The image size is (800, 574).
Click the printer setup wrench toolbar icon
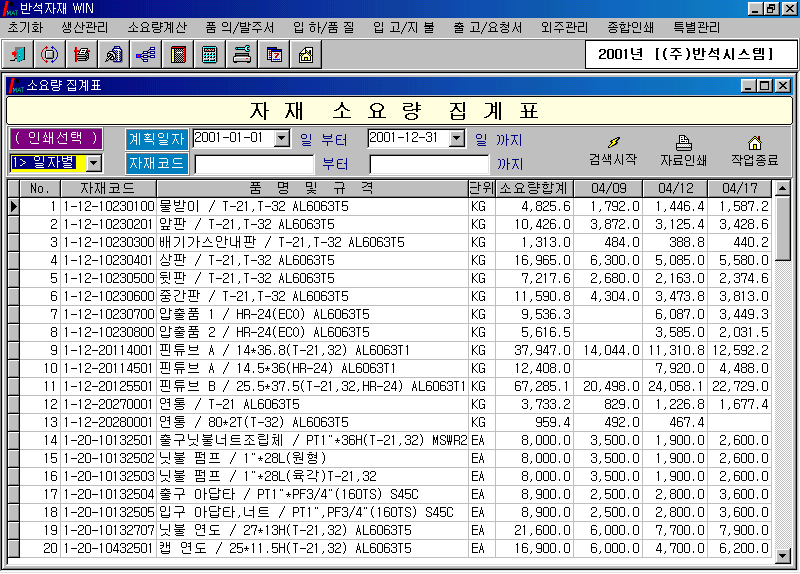(241, 54)
